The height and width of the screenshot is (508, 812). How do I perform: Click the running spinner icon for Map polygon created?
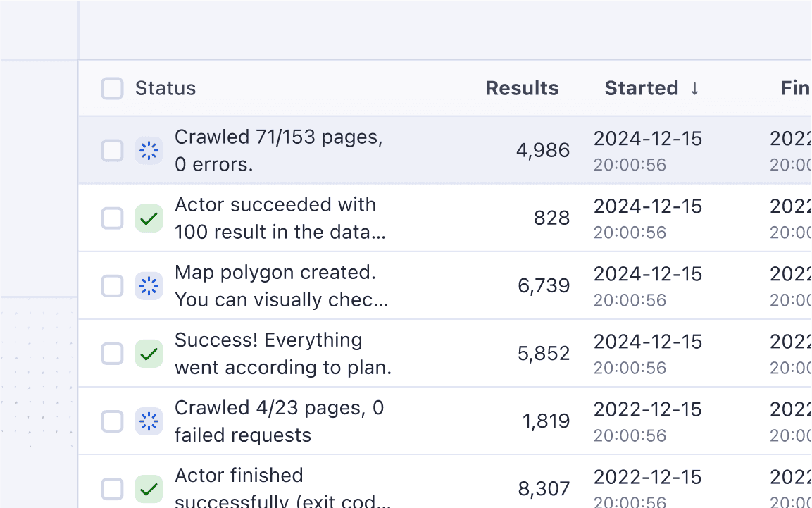point(149,286)
